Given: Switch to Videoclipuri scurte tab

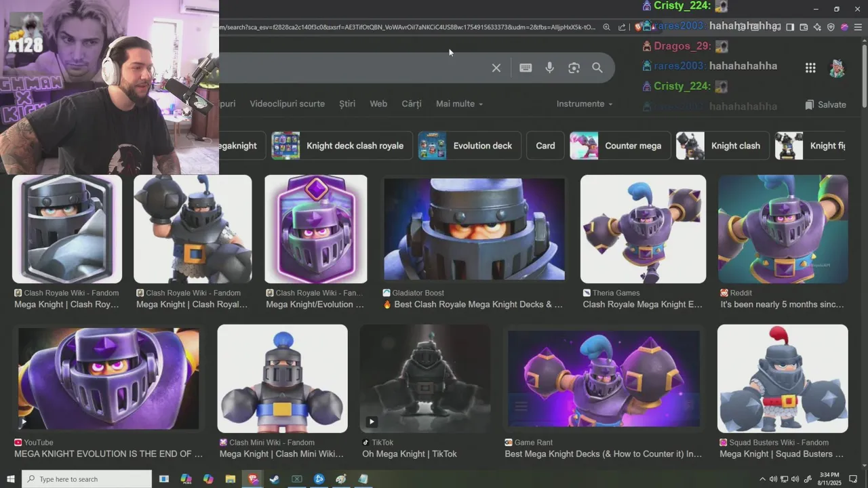Looking at the screenshot, I should tap(287, 104).
